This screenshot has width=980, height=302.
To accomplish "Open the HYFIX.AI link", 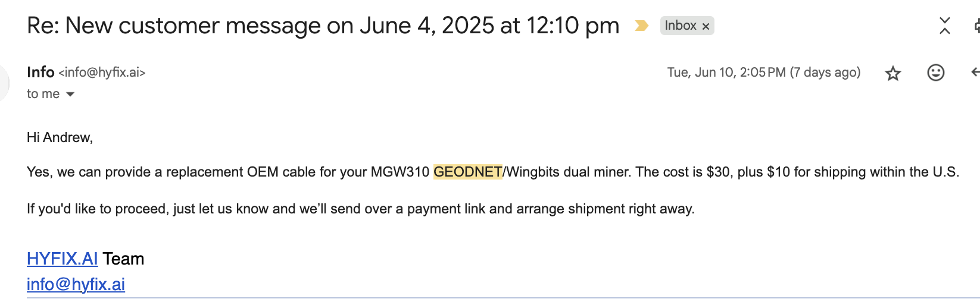I will click(63, 259).
